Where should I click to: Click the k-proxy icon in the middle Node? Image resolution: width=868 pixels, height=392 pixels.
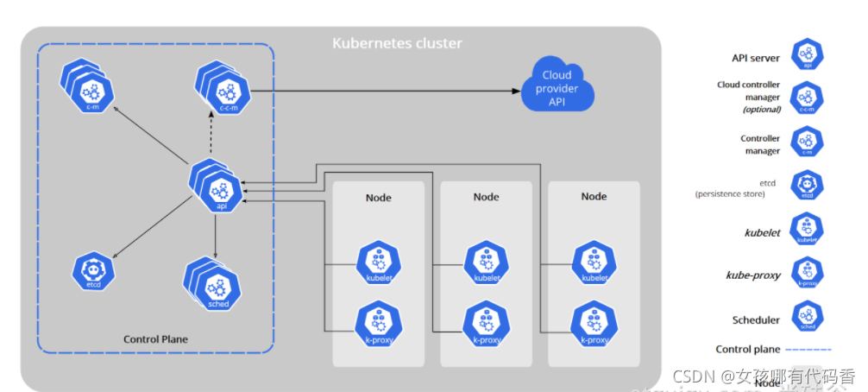tap(486, 323)
